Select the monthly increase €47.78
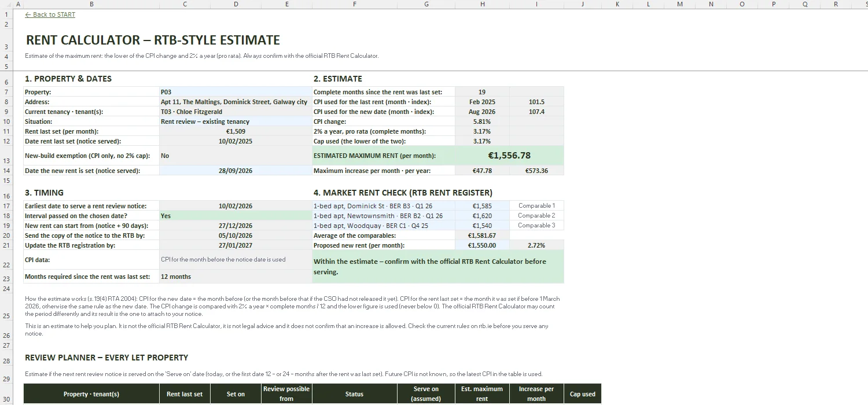868x405 pixels. (482, 171)
